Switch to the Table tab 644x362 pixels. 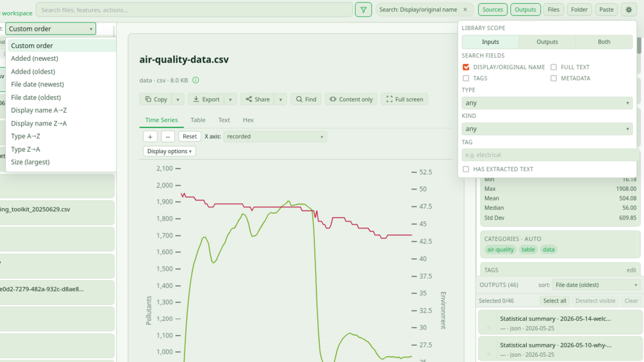tap(198, 120)
